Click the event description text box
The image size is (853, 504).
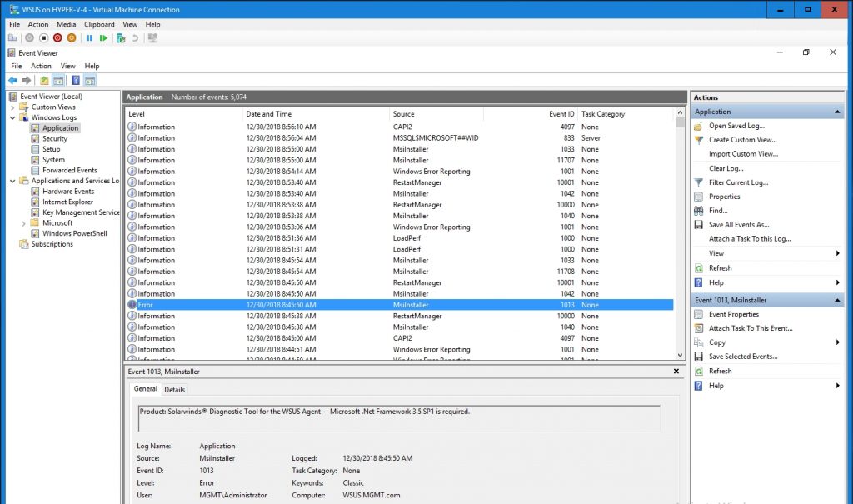399,418
